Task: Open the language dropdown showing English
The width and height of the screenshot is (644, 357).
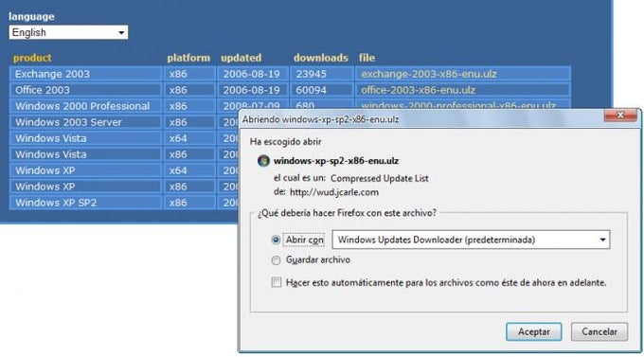Action: tap(68, 32)
